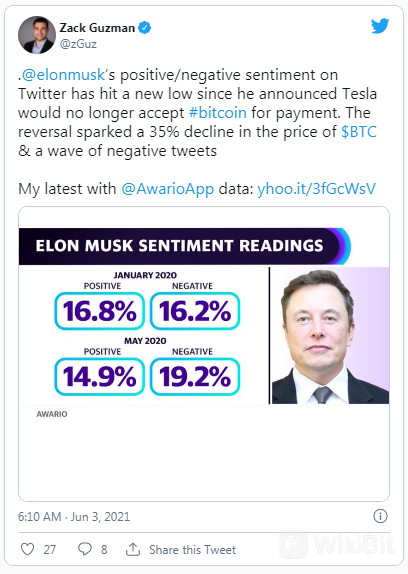Open the tweet info circle icon
The width and height of the screenshot is (408, 574).
point(380,516)
